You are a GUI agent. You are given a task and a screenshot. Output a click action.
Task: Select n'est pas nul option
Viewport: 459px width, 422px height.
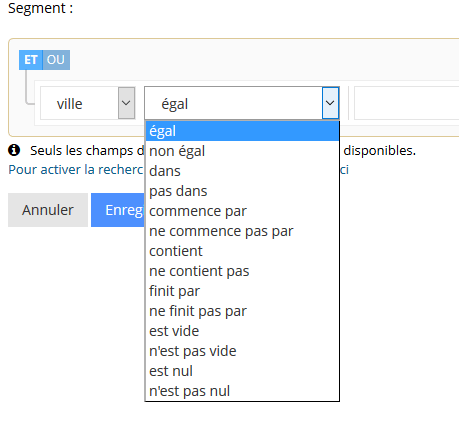pos(242,391)
